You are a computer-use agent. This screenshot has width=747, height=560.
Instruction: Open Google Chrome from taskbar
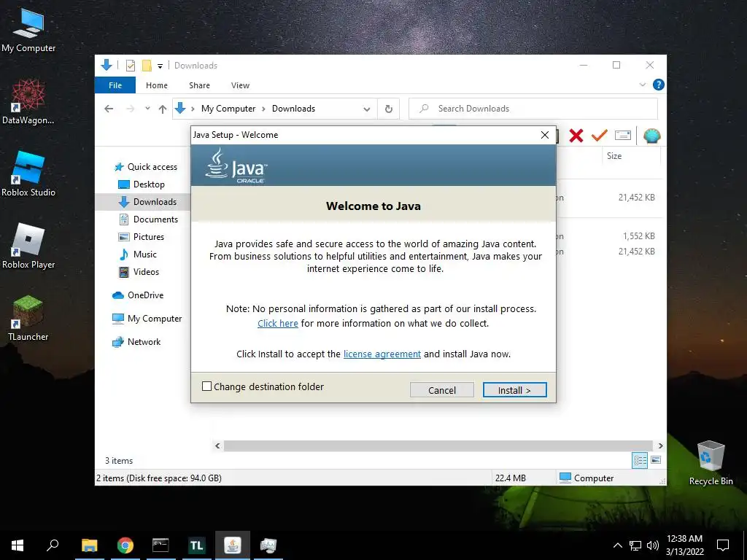125,545
